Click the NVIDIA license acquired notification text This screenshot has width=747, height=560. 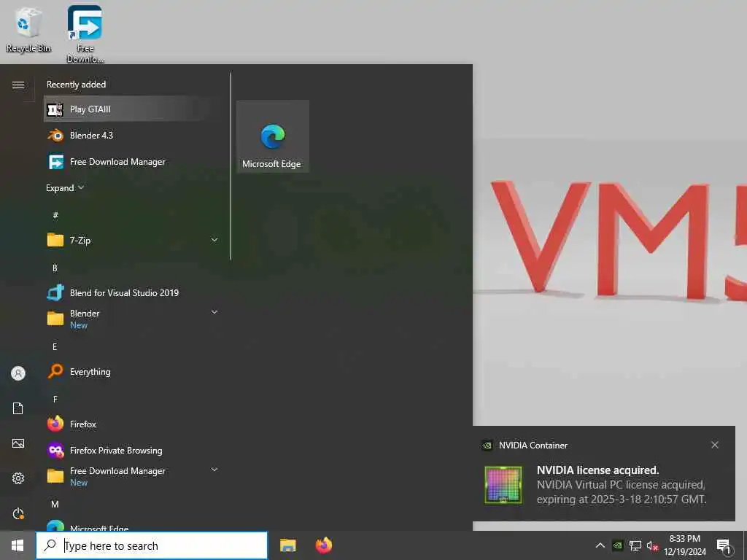coord(622,484)
